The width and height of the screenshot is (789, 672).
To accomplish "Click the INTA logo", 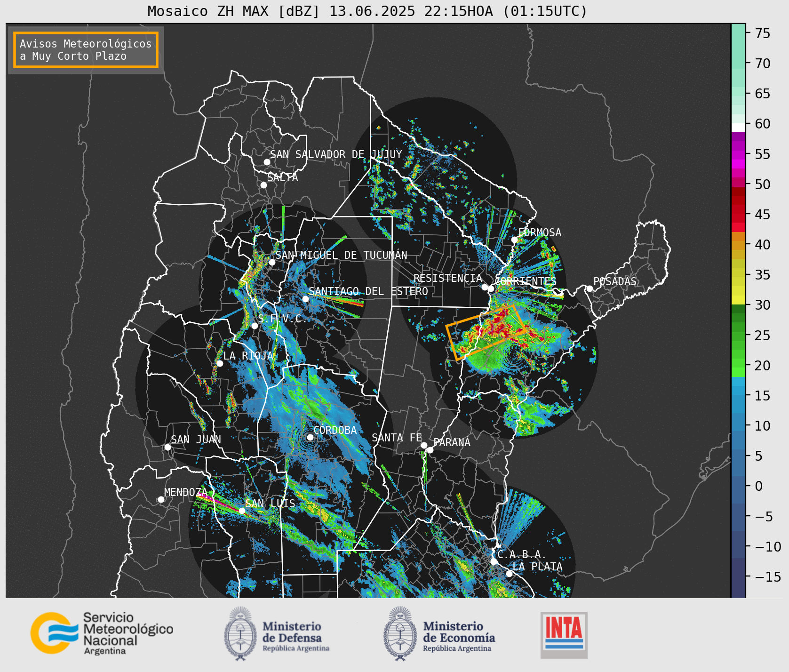I will click(564, 635).
